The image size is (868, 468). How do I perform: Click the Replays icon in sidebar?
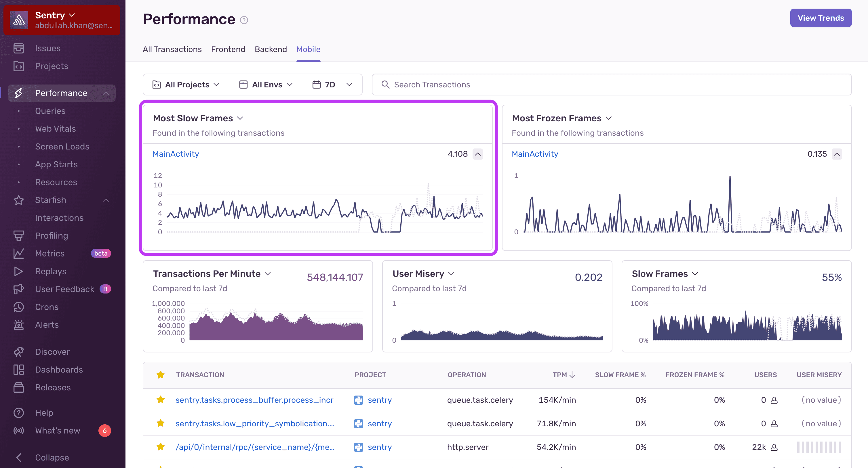pos(19,271)
